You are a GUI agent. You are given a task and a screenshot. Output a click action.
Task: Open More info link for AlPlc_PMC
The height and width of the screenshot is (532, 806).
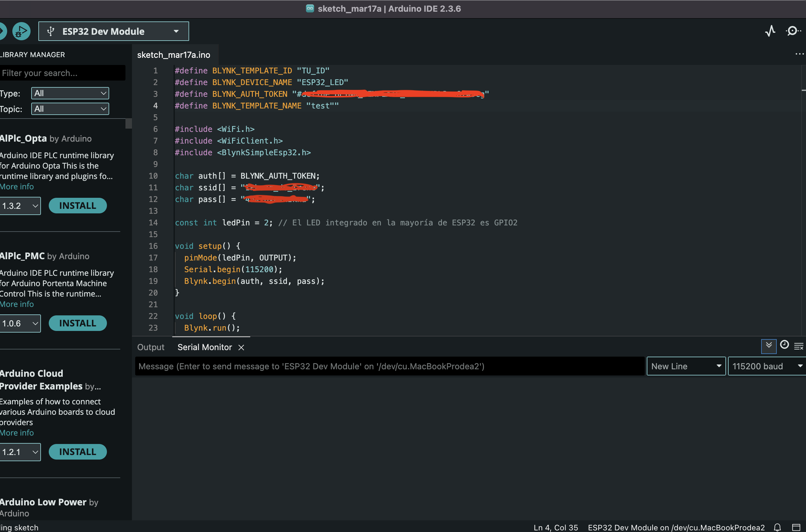[x=17, y=304]
